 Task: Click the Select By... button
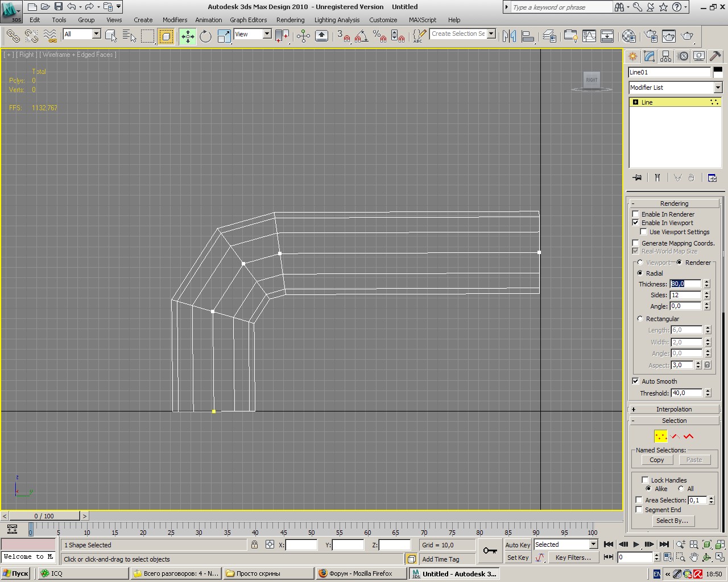(672, 521)
